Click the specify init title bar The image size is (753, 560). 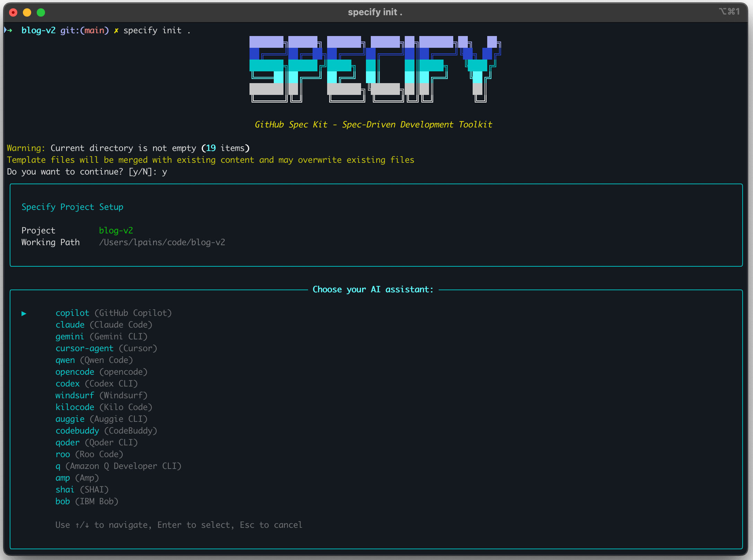pyautogui.click(x=375, y=12)
